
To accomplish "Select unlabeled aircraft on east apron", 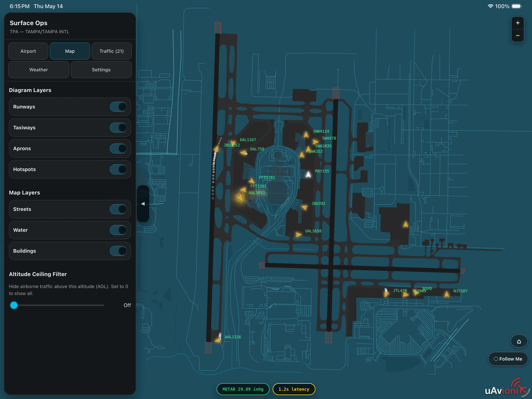I will (406, 224).
